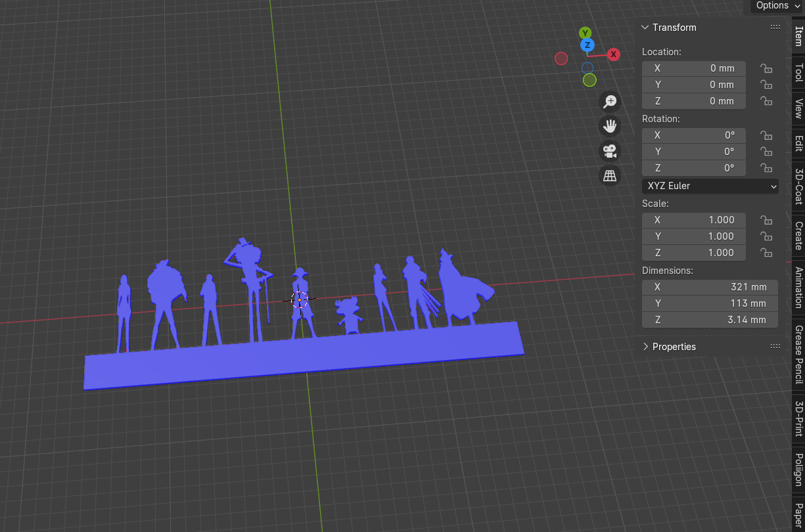The height and width of the screenshot is (532, 805).
Task: Expand the Properties panel
Action: [x=645, y=347]
